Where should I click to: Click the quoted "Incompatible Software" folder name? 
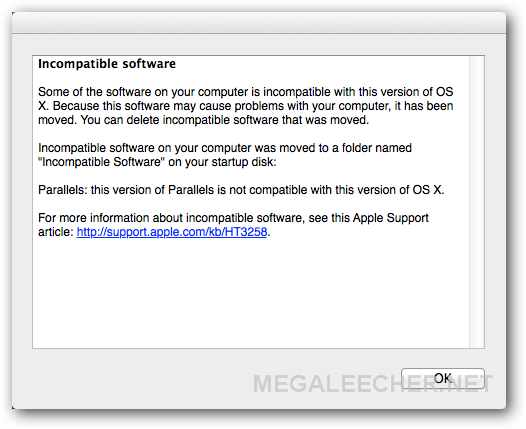[x=101, y=162]
